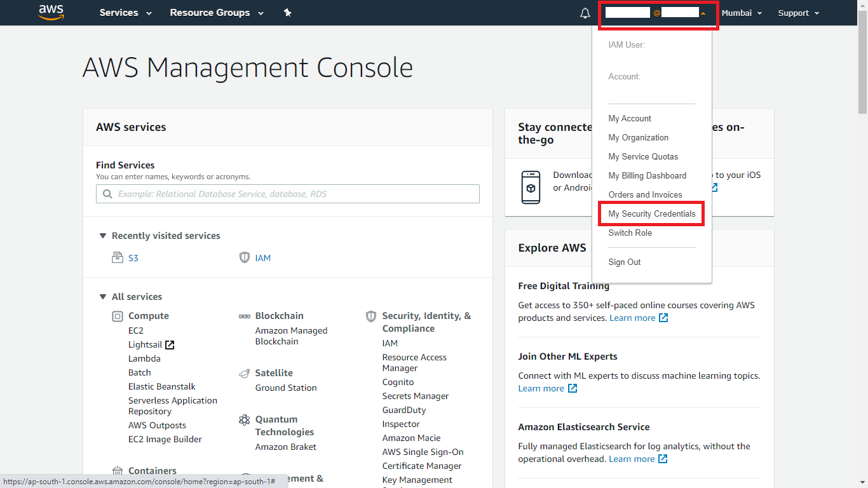The image size is (868, 488).
Task: Open IAM under Security, Identity & Compliance
Action: click(x=390, y=343)
